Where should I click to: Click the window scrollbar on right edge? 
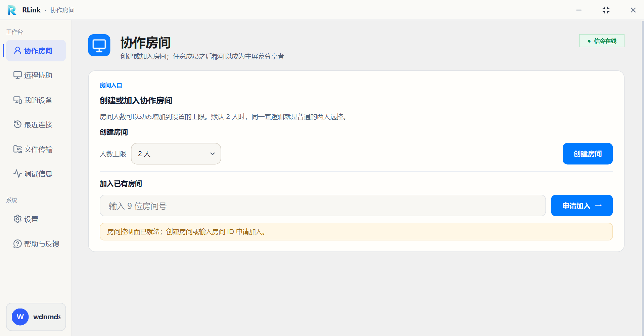point(643,178)
